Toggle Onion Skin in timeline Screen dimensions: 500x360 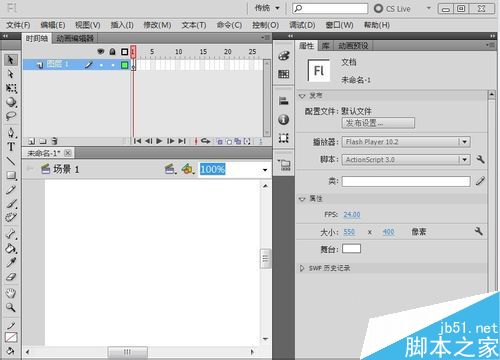click(220, 142)
